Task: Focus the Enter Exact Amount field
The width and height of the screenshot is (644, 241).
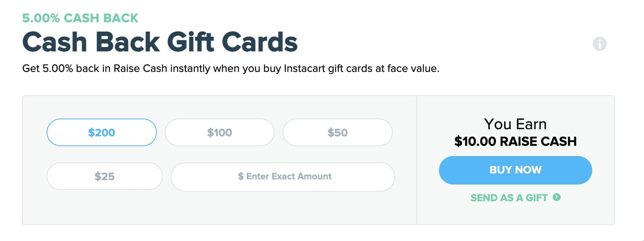Action: tap(288, 177)
